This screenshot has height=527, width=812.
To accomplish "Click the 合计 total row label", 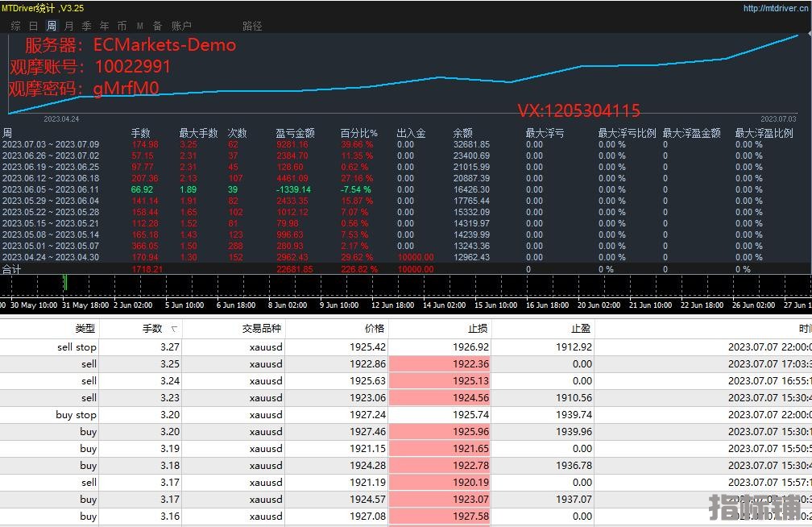I will pos(11,269).
